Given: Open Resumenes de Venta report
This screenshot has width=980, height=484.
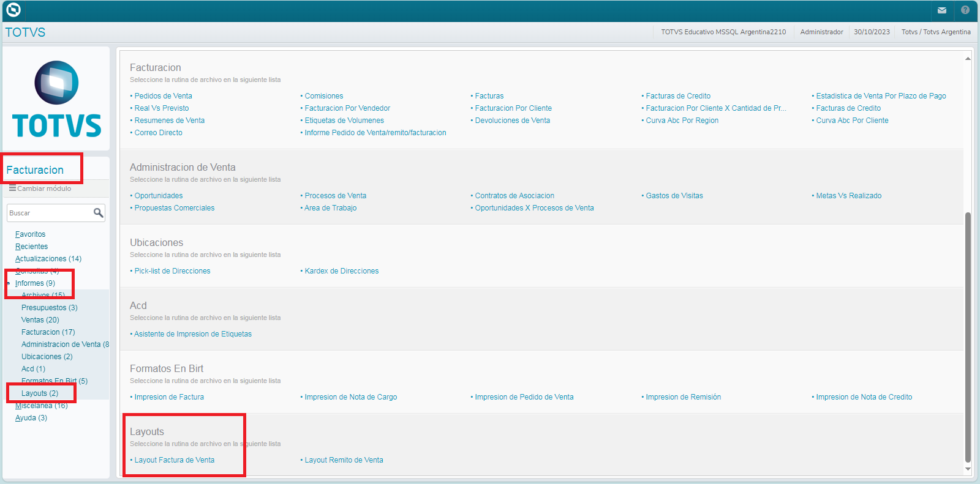Looking at the screenshot, I should tap(170, 121).
